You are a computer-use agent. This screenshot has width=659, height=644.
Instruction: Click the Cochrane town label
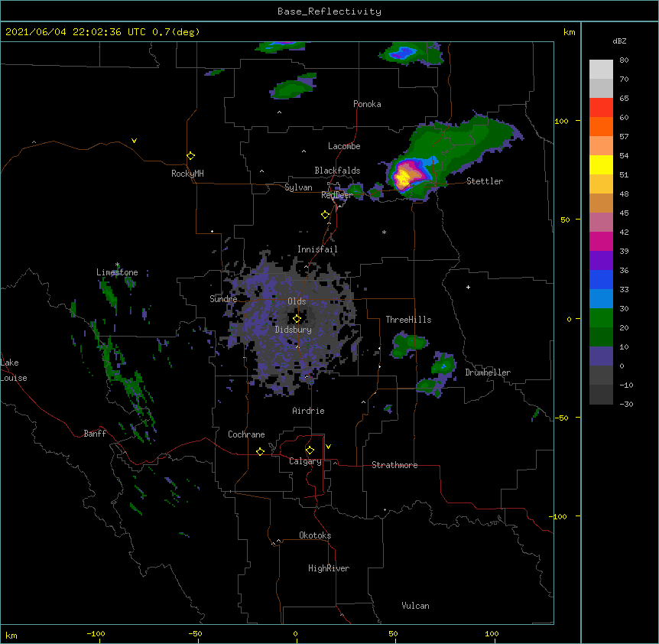click(246, 434)
